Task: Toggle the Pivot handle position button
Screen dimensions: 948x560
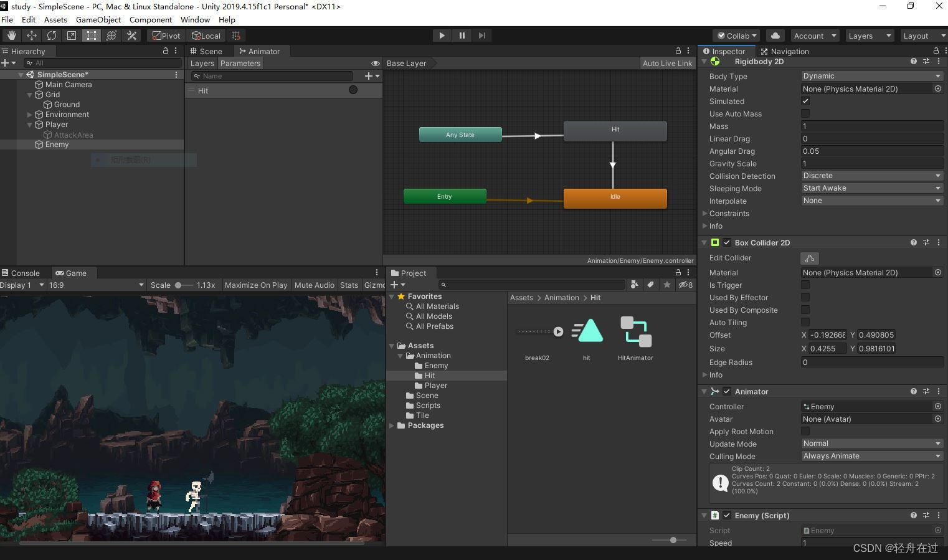Action: [x=166, y=36]
